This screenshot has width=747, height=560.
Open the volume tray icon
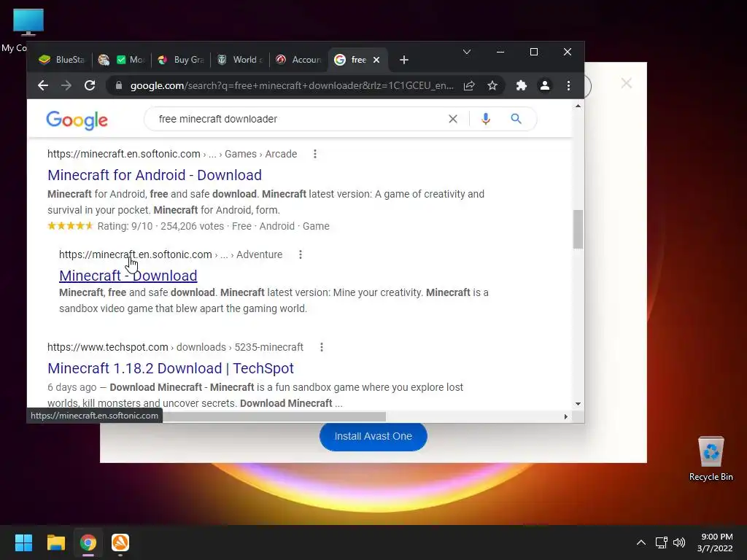click(679, 542)
